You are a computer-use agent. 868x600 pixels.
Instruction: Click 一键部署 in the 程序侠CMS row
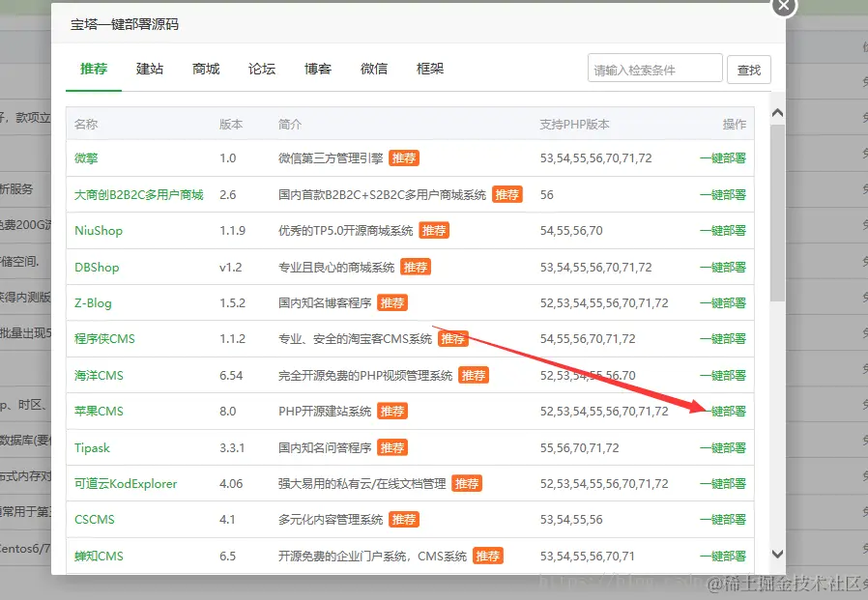(x=722, y=339)
